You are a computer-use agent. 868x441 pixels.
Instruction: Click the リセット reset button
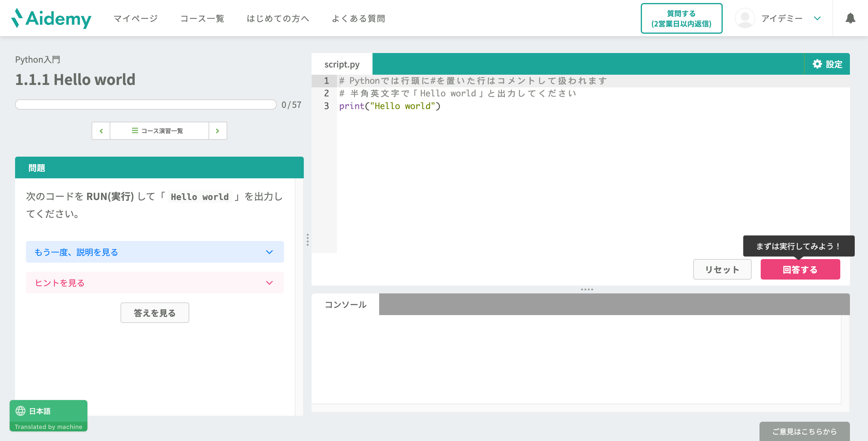722,269
